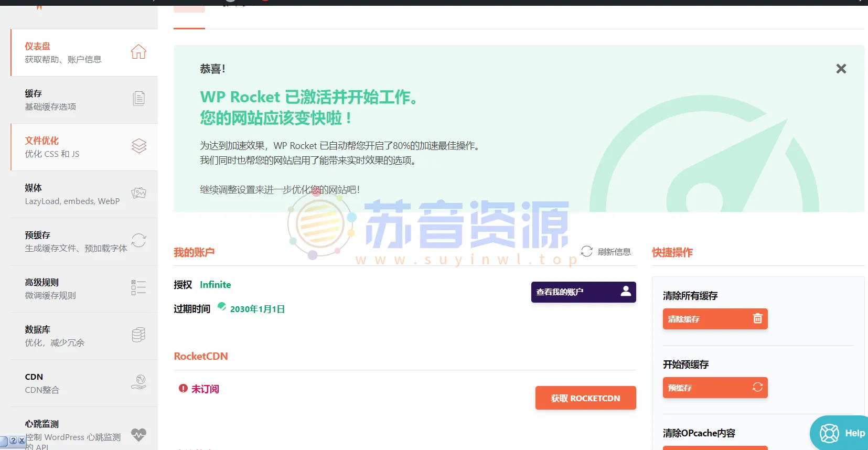Click the 清除所有缓存 label
Screen dimensions: 868x450
click(690, 296)
